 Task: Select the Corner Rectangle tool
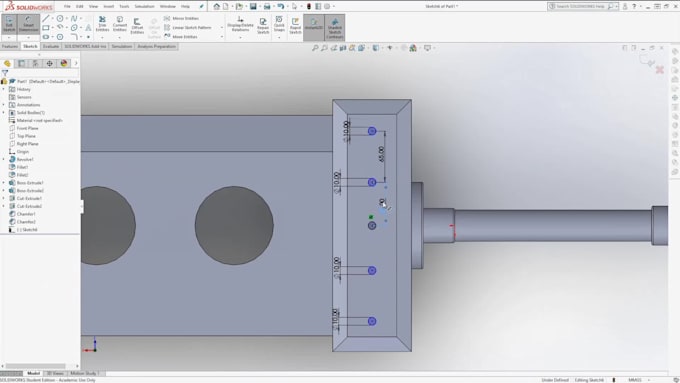point(46,28)
